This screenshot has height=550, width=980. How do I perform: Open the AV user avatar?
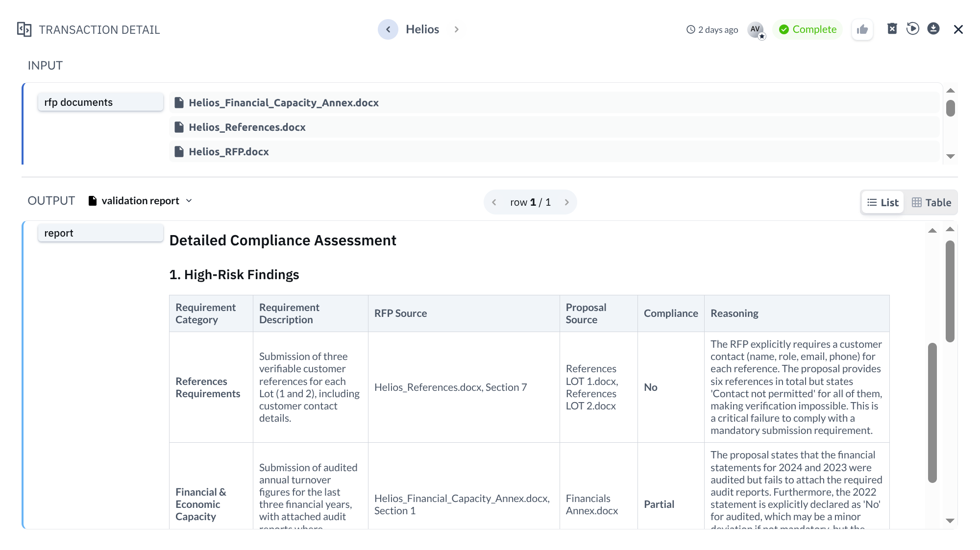pos(755,29)
